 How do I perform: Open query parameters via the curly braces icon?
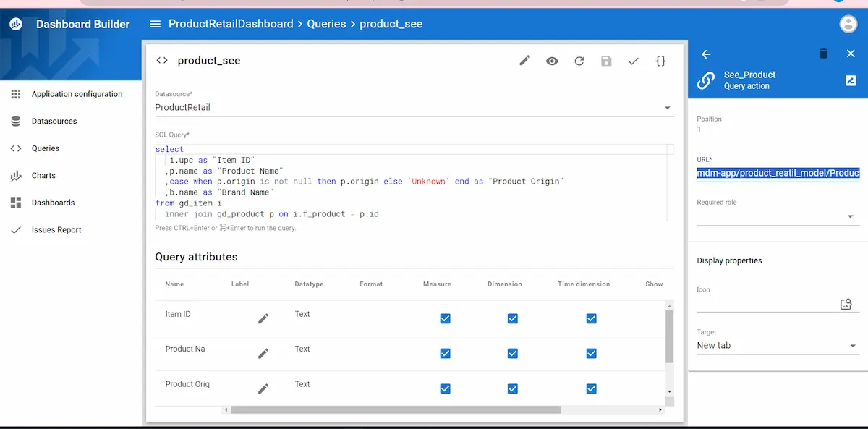click(660, 61)
